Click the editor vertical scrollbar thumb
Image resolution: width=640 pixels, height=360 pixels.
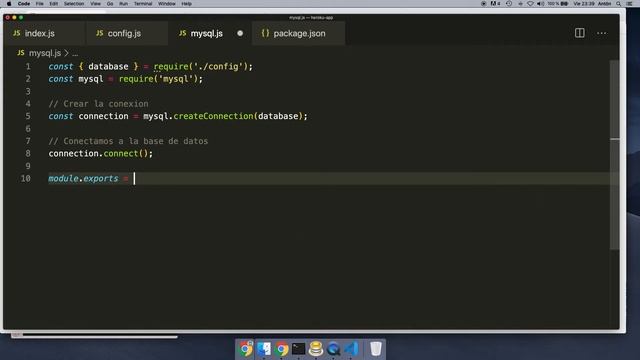614,155
